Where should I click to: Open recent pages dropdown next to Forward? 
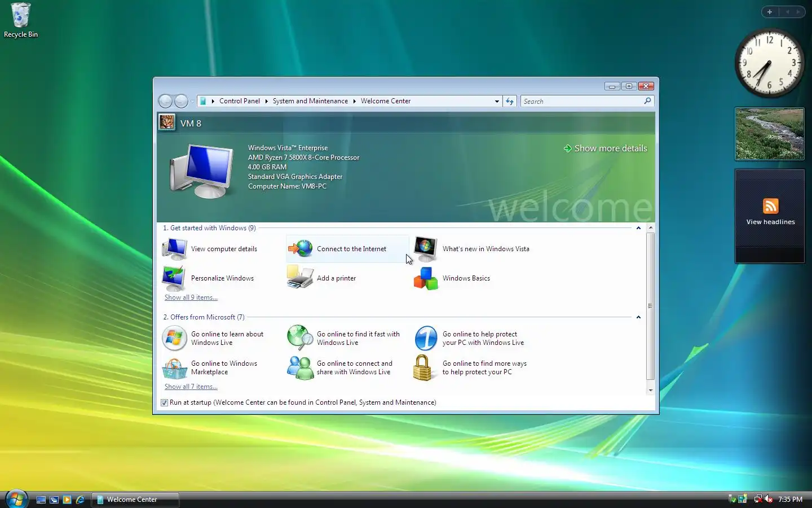(x=192, y=101)
